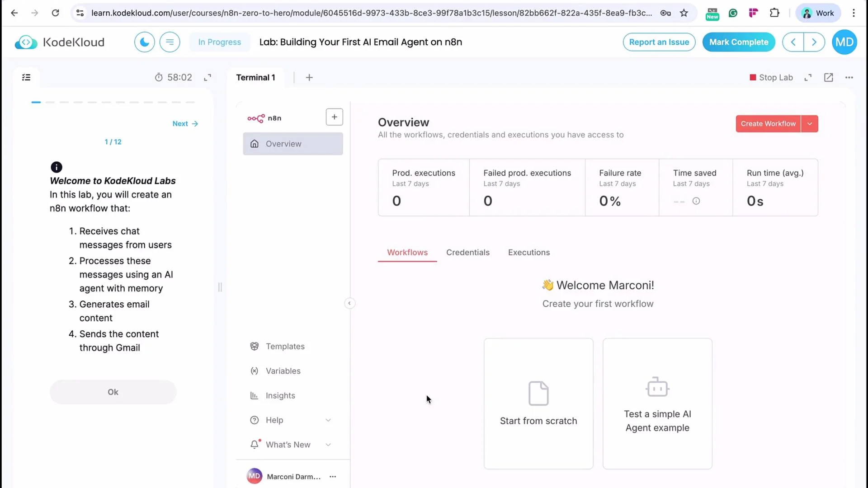Collapse the n8n sidebar chevron
Viewport: 868px width, 488px height.
(x=349, y=303)
